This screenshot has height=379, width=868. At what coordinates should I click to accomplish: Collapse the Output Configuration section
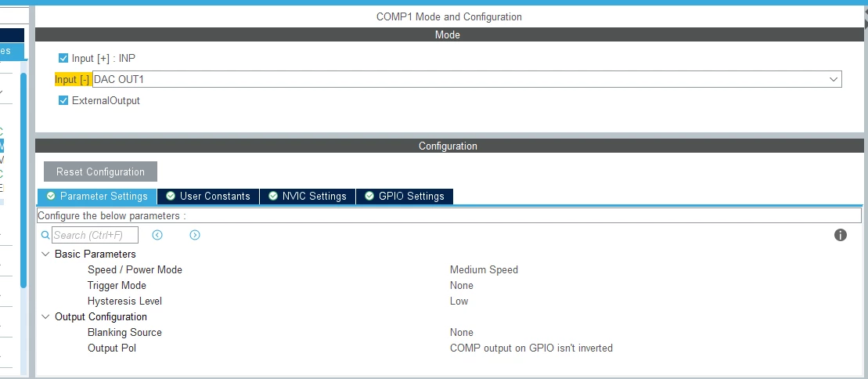tap(45, 317)
